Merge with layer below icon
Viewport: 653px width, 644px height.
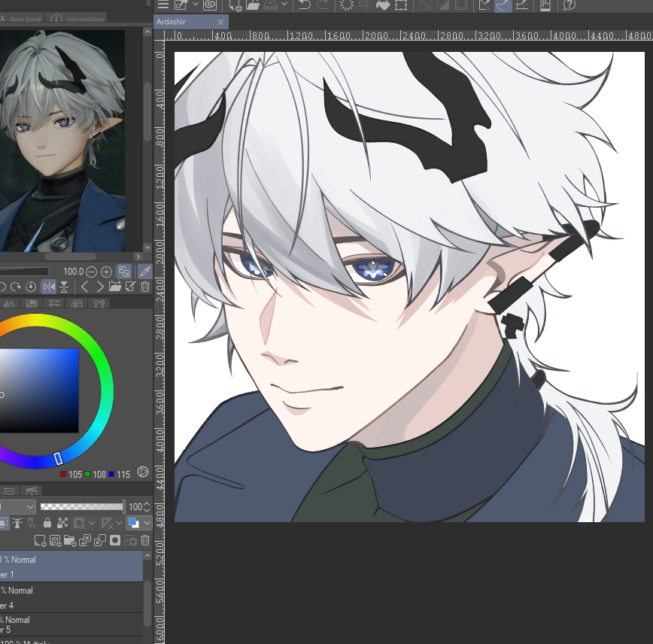click(100, 540)
